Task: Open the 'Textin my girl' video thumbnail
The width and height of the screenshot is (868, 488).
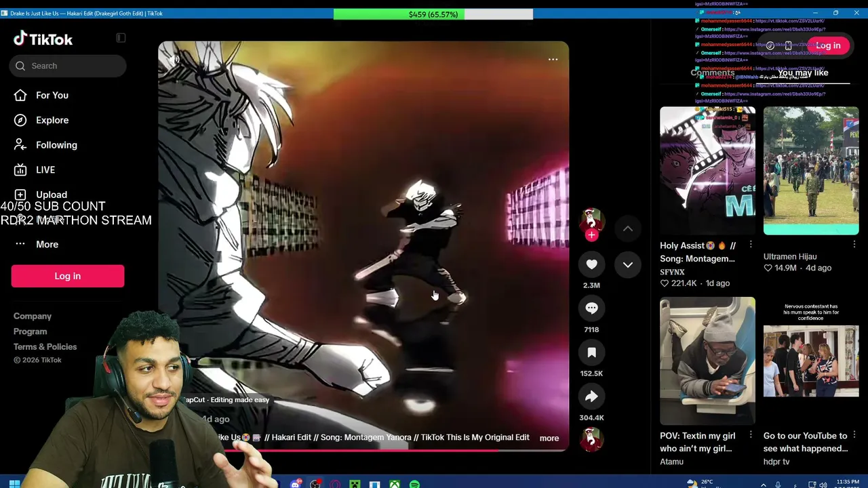Action: (707, 361)
